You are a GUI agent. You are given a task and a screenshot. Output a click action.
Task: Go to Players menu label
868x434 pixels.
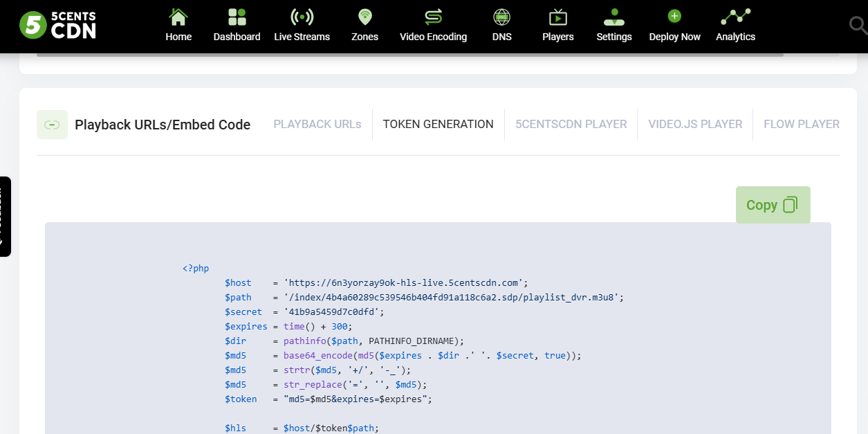(x=558, y=37)
